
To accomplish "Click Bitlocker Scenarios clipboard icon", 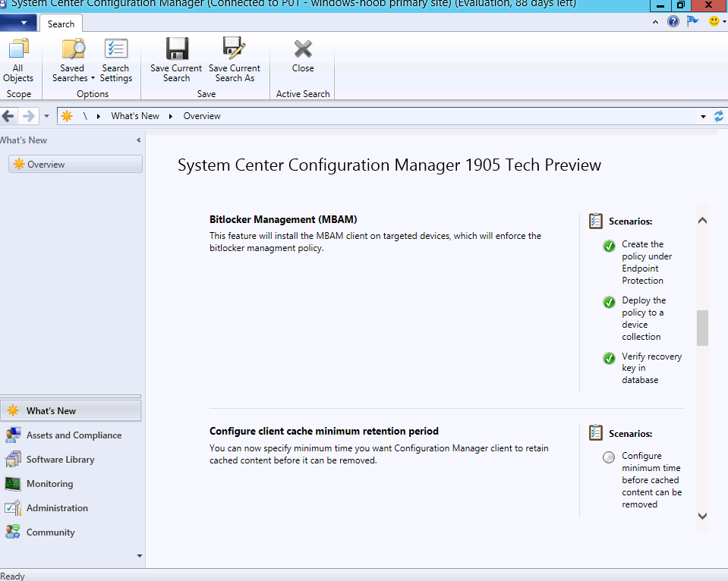I will pos(596,221).
